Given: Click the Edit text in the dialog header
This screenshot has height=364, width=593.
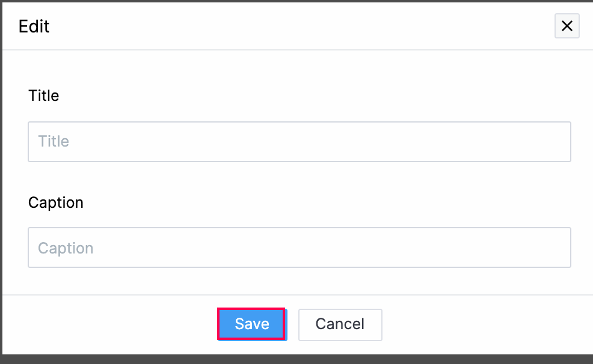Looking at the screenshot, I should (x=34, y=26).
